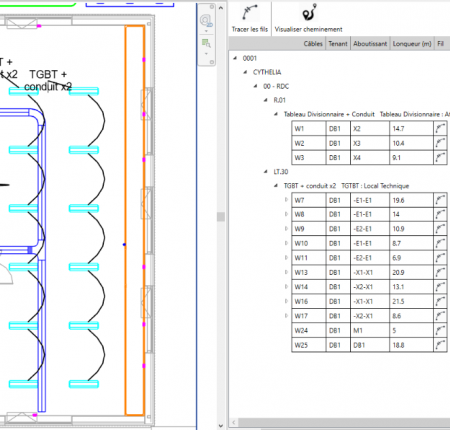The width and height of the screenshot is (450, 430).
Task: Collapse the R.01 room node
Action: pyautogui.click(x=266, y=100)
